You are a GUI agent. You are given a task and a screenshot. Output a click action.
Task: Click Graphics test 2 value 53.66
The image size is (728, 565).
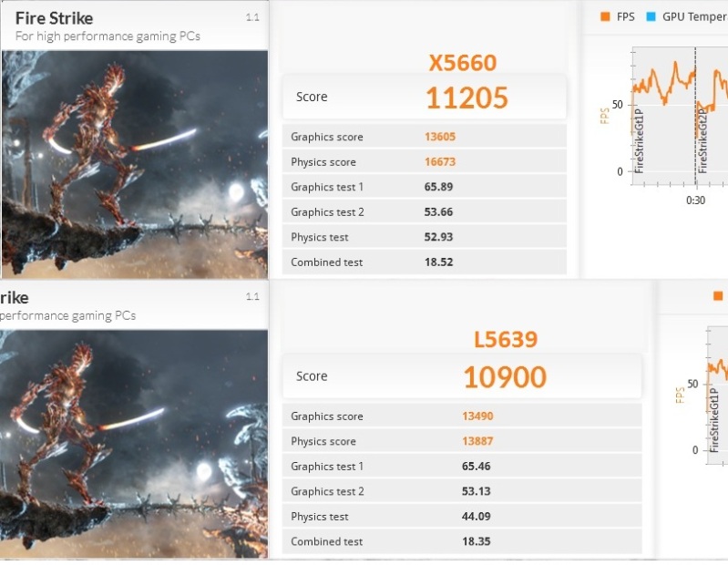pyautogui.click(x=438, y=211)
